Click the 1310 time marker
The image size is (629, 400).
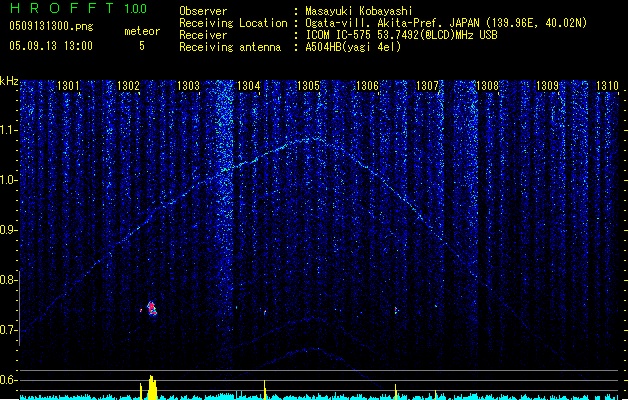coord(607,86)
